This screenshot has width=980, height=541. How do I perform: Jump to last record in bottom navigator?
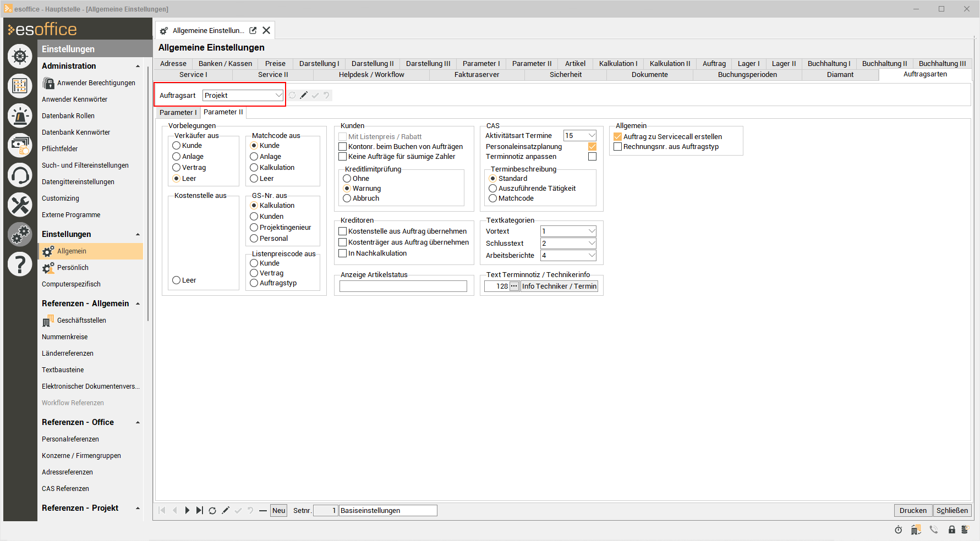click(199, 510)
